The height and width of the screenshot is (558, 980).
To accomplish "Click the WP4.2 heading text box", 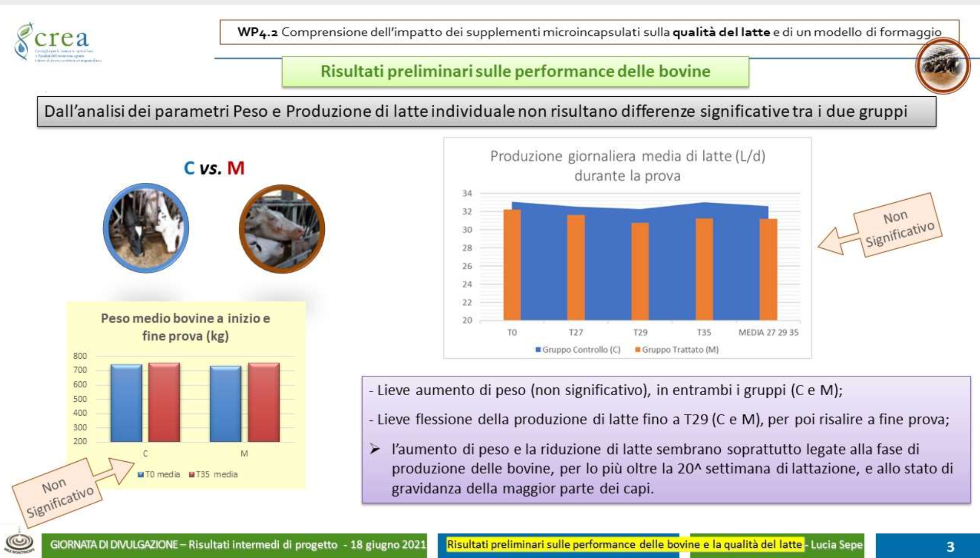I will pyautogui.click(x=589, y=32).
